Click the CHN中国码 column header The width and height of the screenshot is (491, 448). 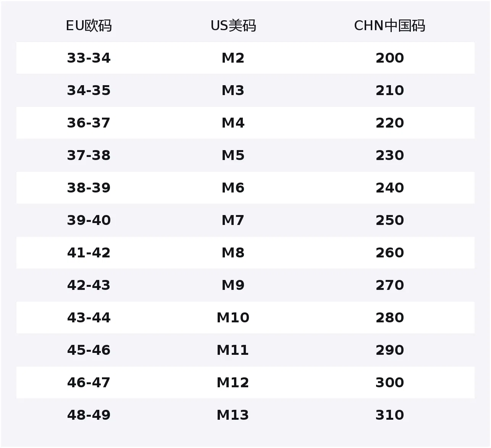click(x=389, y=26)
